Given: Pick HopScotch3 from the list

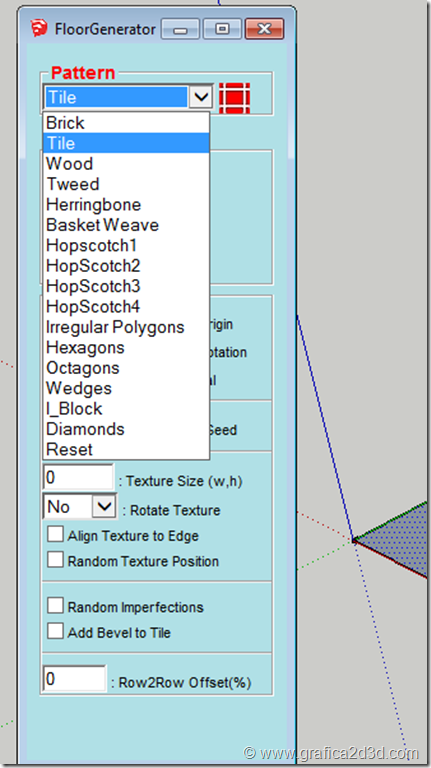Looking at the screenshot, I should 126,286.
